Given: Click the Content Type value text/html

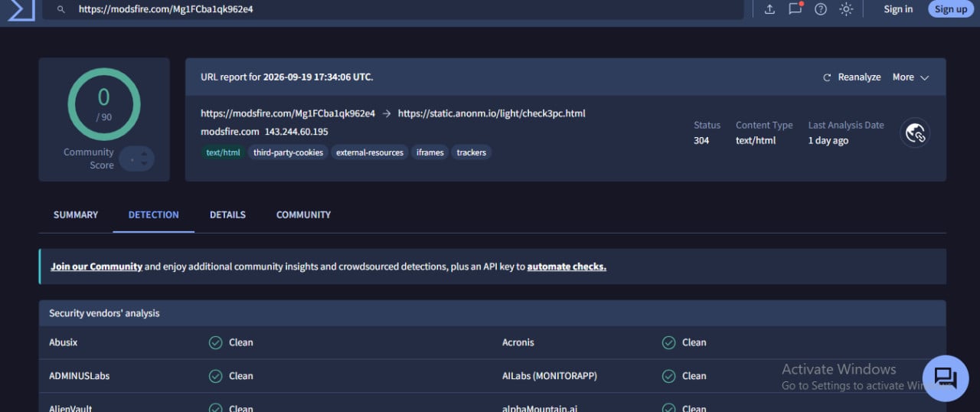Looking at the screenshot, I should tap(756, 141).
